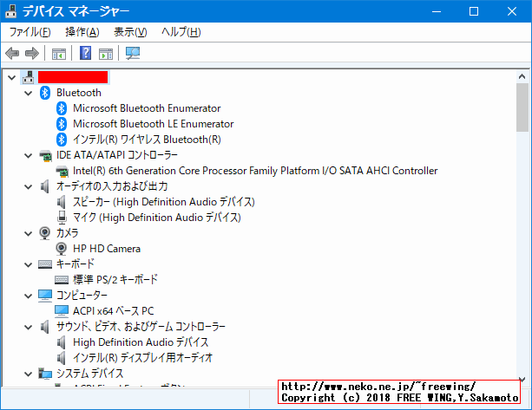Screen dimensions: 532x410
Task: Click the システム デバイス category icon
Action: tap(45, 374)
